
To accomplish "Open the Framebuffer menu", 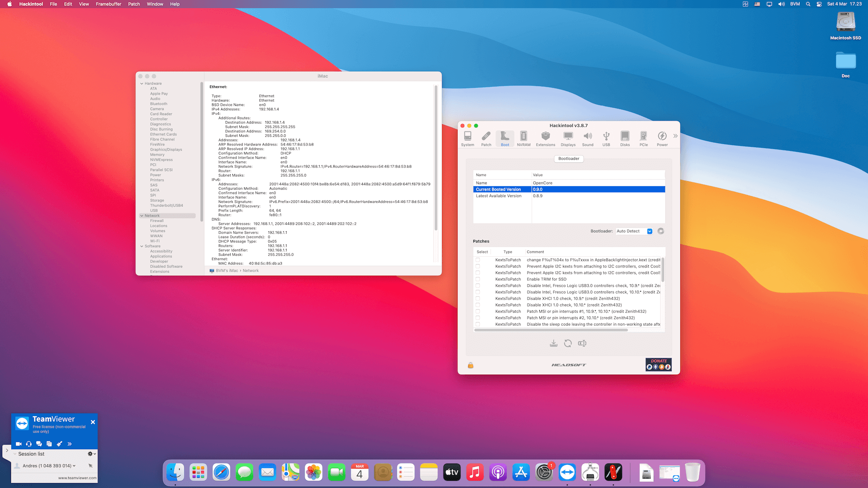I will point(108,4).
